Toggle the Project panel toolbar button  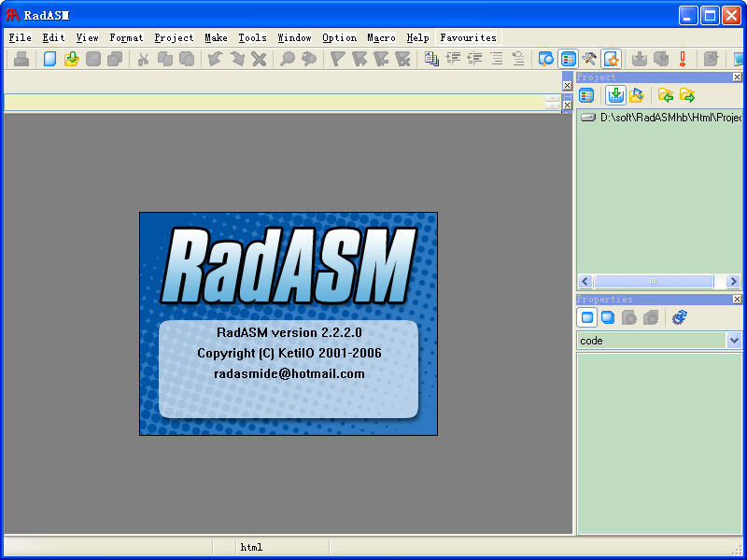[568, 59]
